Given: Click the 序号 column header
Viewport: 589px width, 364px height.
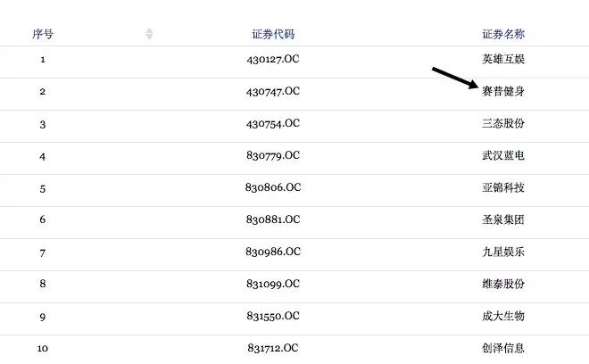Looking at the screenshot, I should [43, 34].
